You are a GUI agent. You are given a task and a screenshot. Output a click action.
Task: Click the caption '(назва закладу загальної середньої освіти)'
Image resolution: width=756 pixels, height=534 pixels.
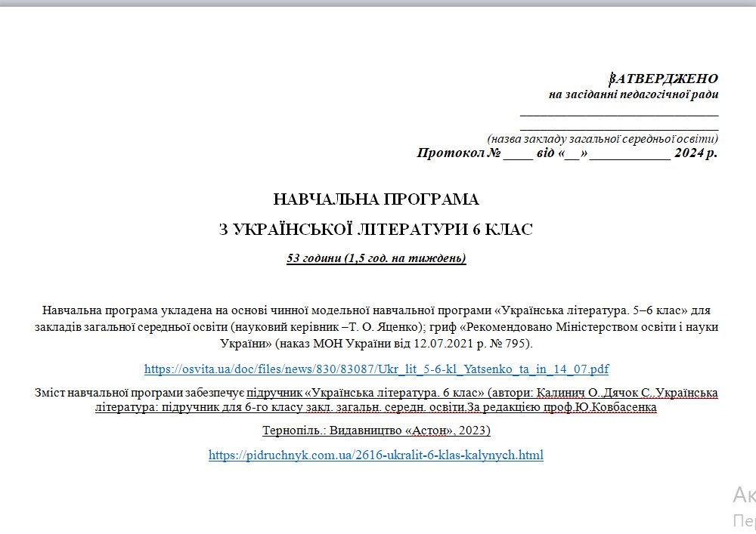pos(603,139)
